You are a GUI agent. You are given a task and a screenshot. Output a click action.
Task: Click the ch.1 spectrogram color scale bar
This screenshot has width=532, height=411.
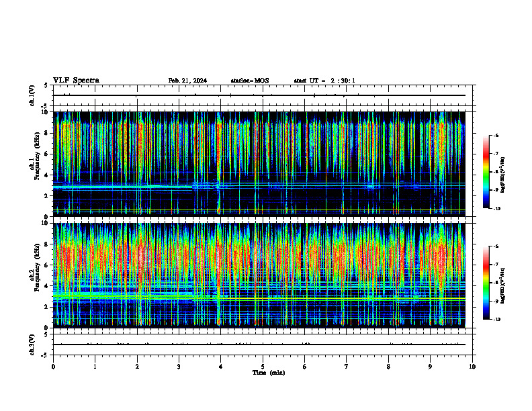[486, 172]
